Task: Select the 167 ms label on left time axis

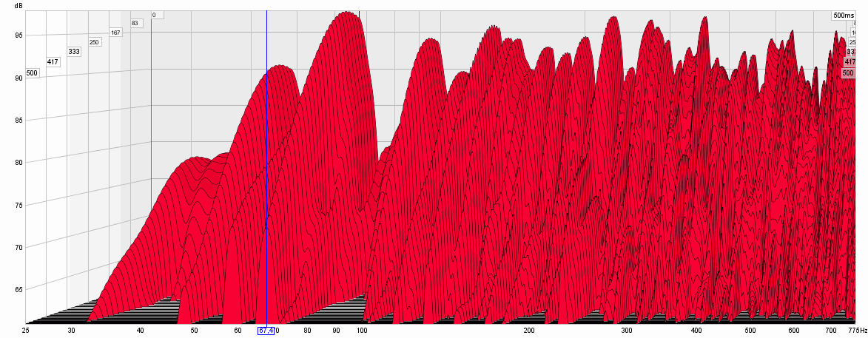Action: click(x=115, y=33)
